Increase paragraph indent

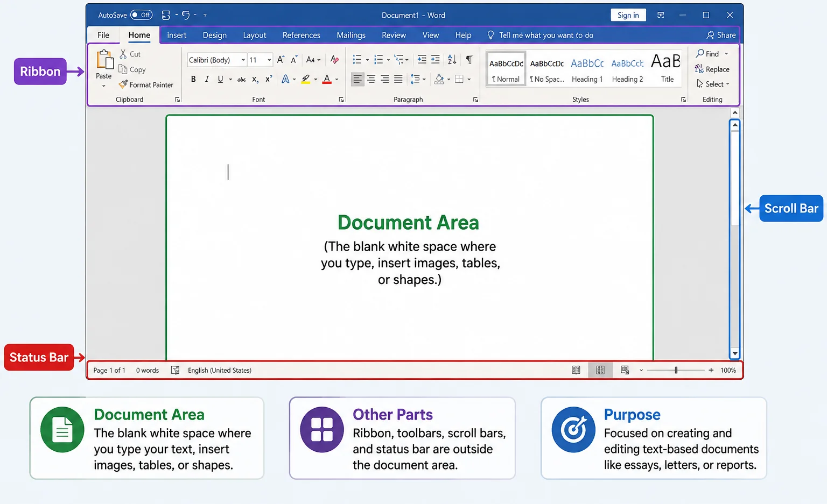pyautogui.click(x=436, y=60)
